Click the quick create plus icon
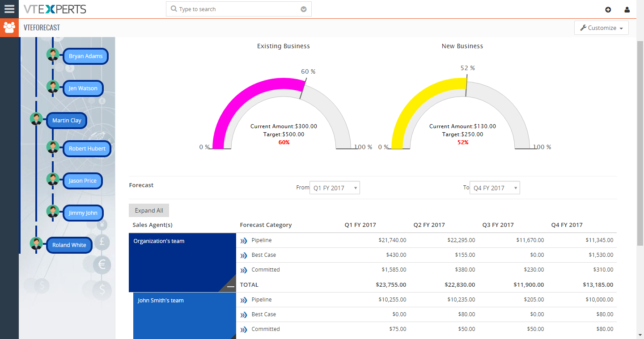The height and width of the screenshot is (339, 644). (608, 9)
